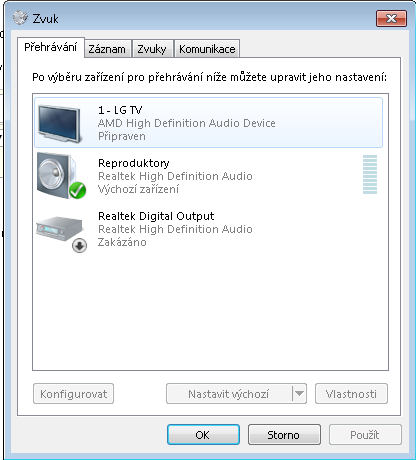
Task: Select the Přehrávání tab
Action: (51, 47)
